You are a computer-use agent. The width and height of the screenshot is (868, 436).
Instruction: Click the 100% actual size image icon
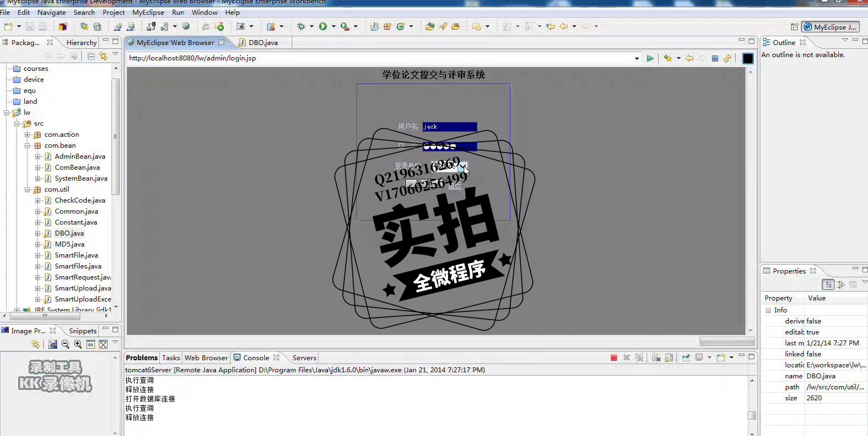91,344
